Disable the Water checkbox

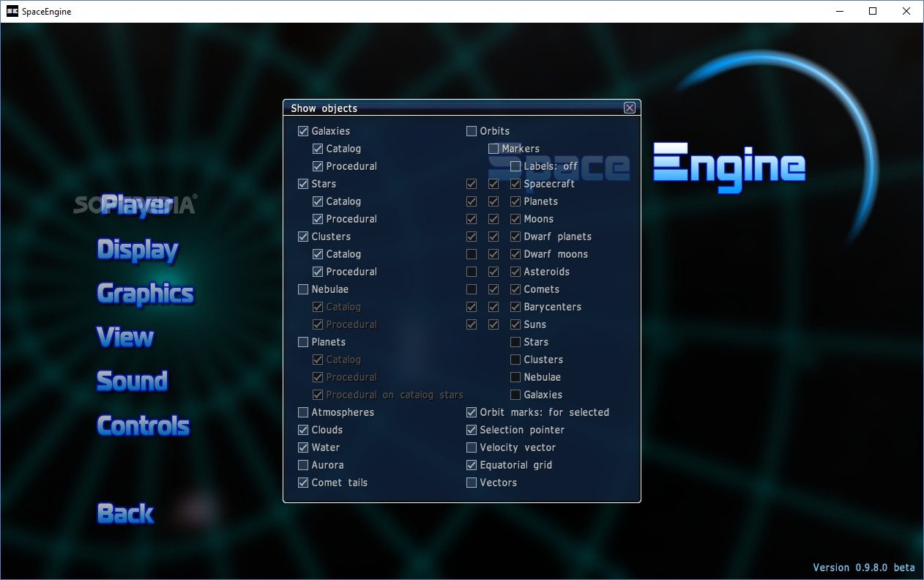tap(303, 447)
